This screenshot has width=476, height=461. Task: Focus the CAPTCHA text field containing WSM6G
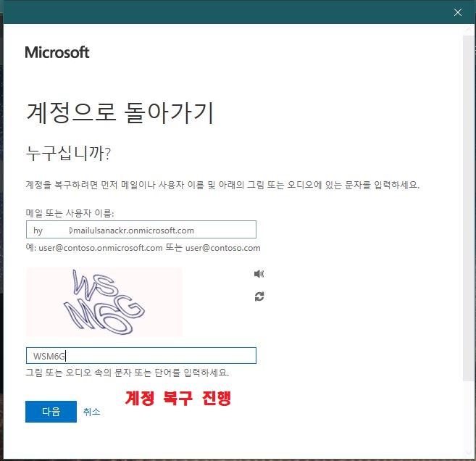pyautogui.click(x=141, y=356)
